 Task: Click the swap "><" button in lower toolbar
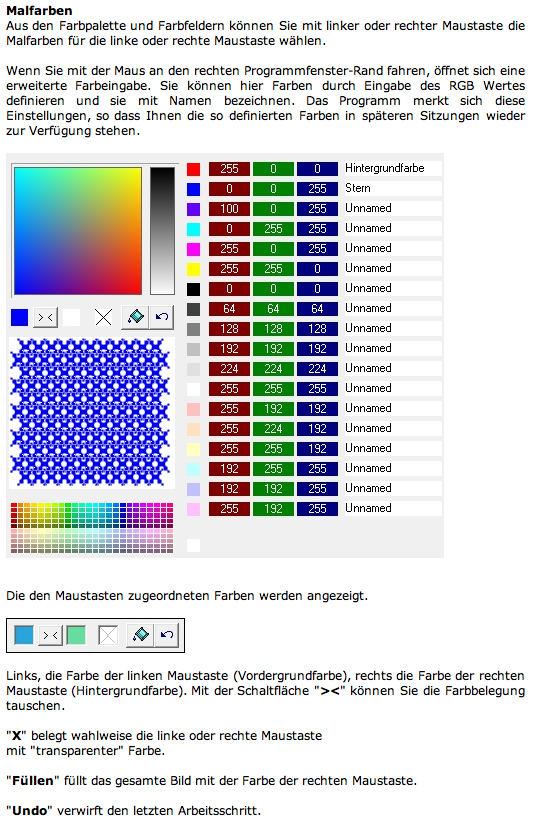(x=50, y=635)
